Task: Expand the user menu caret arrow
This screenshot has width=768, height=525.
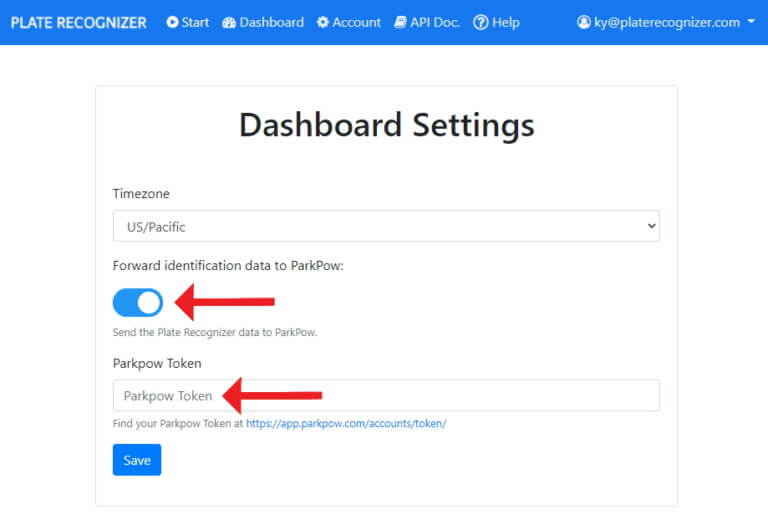Action: (x=751, y=22)
